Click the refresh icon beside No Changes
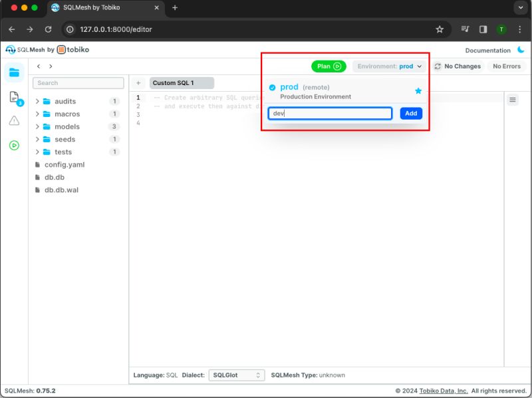This screenshot has height=398, width=532. click(438, 66)
